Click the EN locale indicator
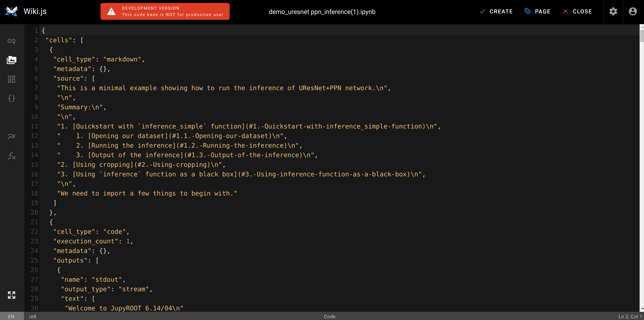 tap(11, 316)
